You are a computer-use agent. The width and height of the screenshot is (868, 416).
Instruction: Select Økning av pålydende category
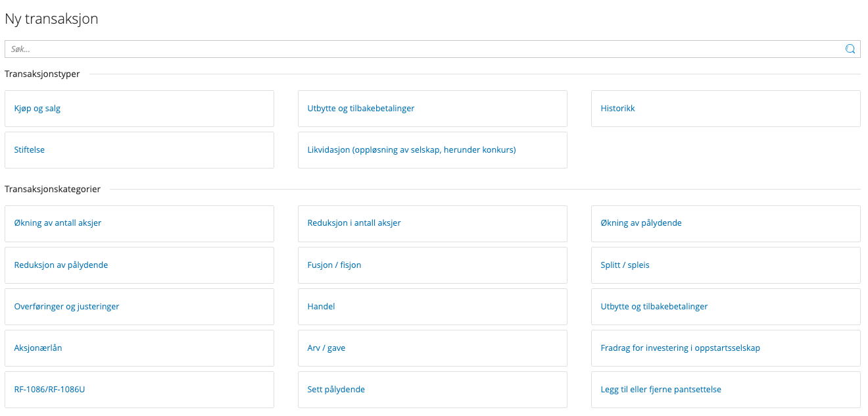[725, 223]
